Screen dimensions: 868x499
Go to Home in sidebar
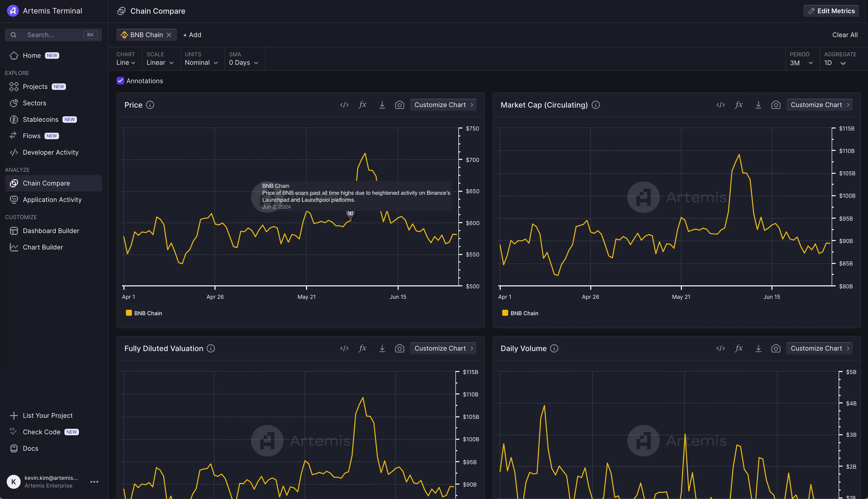click(54, 56)
